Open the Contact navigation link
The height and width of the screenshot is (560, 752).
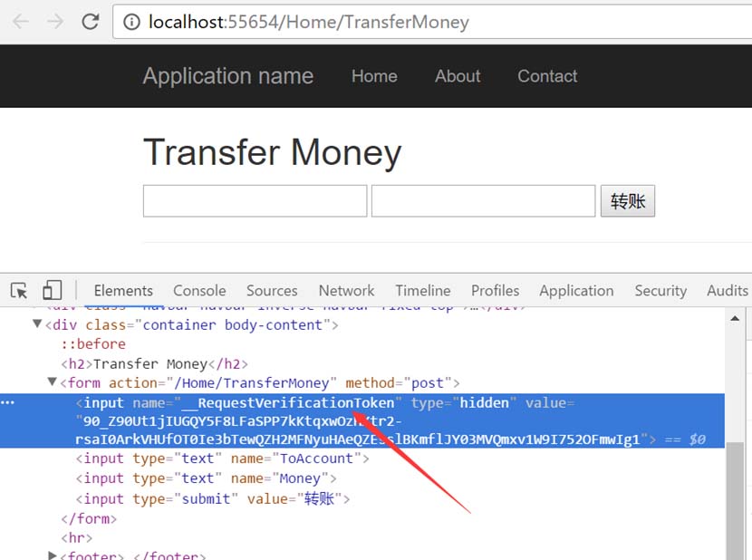547,76
